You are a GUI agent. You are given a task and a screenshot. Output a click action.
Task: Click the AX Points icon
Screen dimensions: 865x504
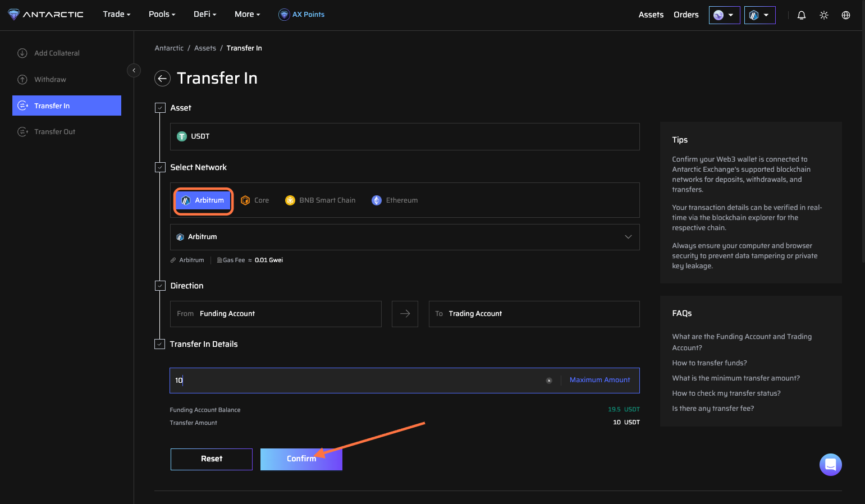point(284,15)
